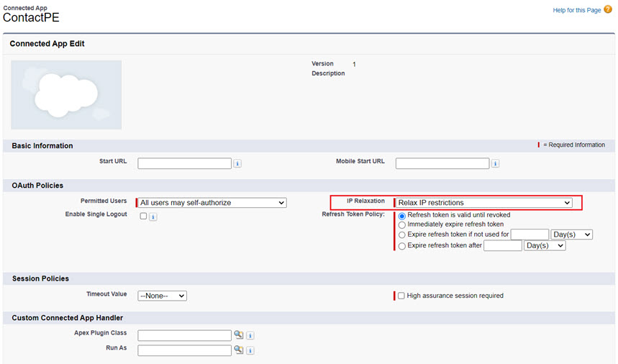Open the Permitted Users dropdown
The image size is (618, 364).
click(212, 202)
